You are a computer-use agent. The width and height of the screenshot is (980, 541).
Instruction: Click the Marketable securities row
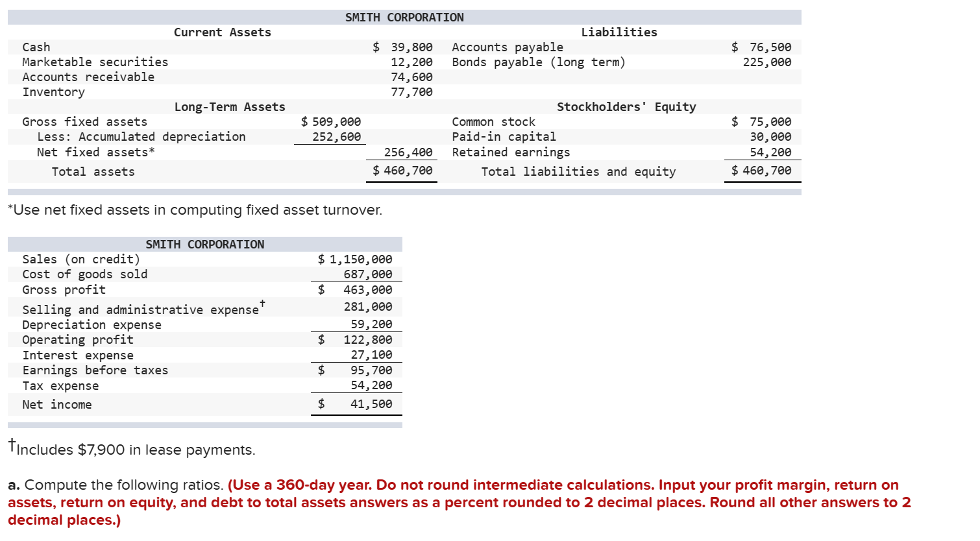click(x=95, y=62)
